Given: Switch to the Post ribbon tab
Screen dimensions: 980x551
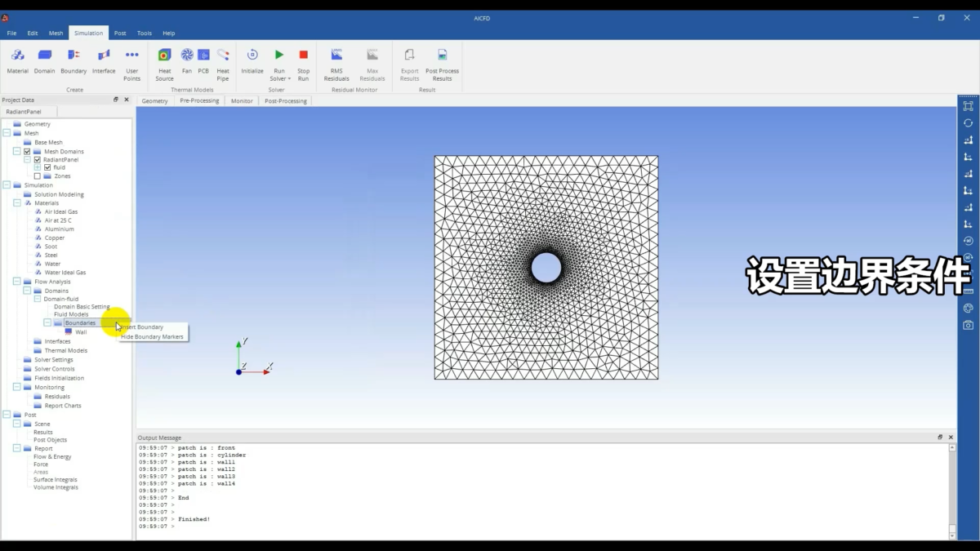Looking at the screenshot, I should pyautogui.click(x=120, y=33).
